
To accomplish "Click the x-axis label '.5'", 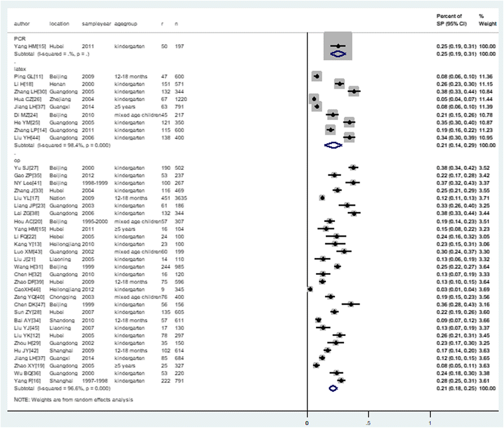I will 369,423.
